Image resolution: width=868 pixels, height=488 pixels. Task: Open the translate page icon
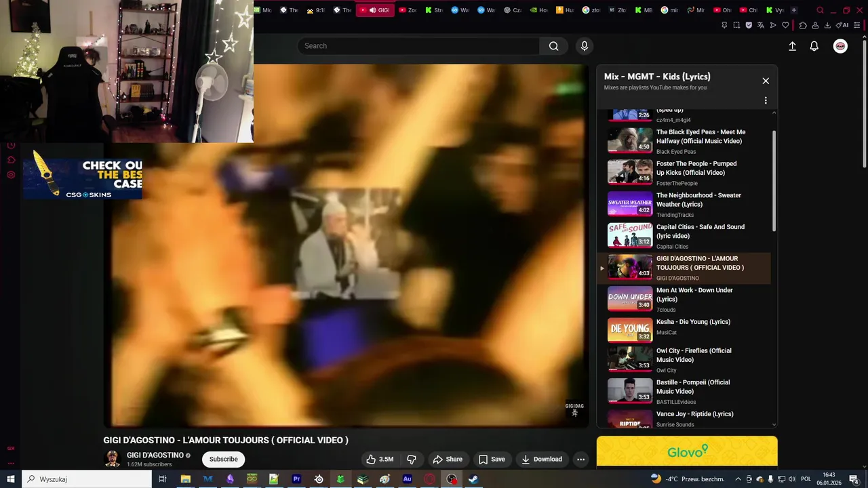pos(761,25)
